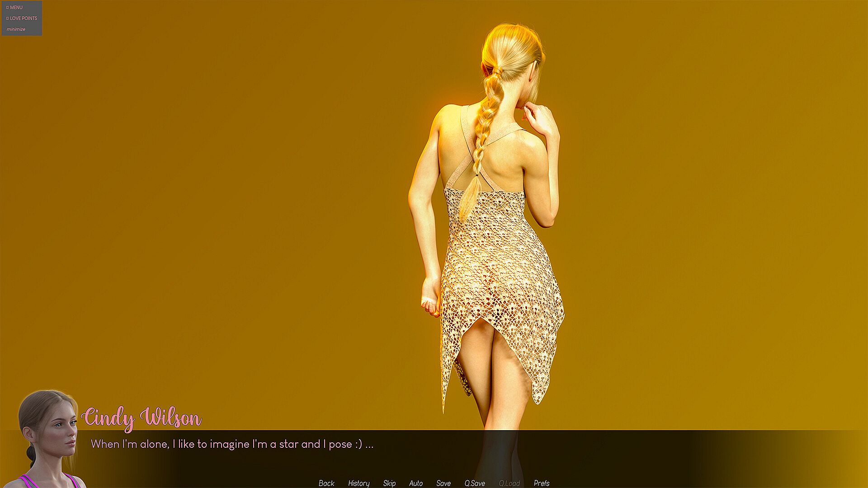This screenshot has width=868, height=488.
Task: Toggle Auto-forward mode
Action: pyautogui.click(x=416, y=483)
